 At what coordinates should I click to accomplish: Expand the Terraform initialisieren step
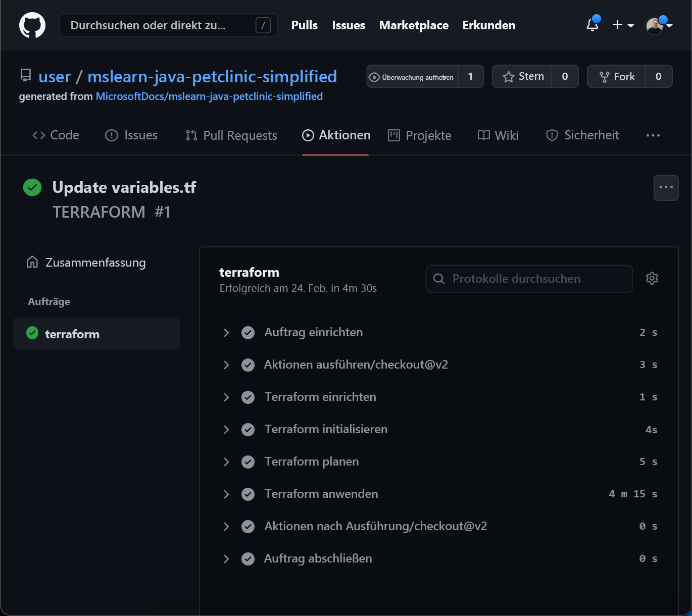[226, 430]
